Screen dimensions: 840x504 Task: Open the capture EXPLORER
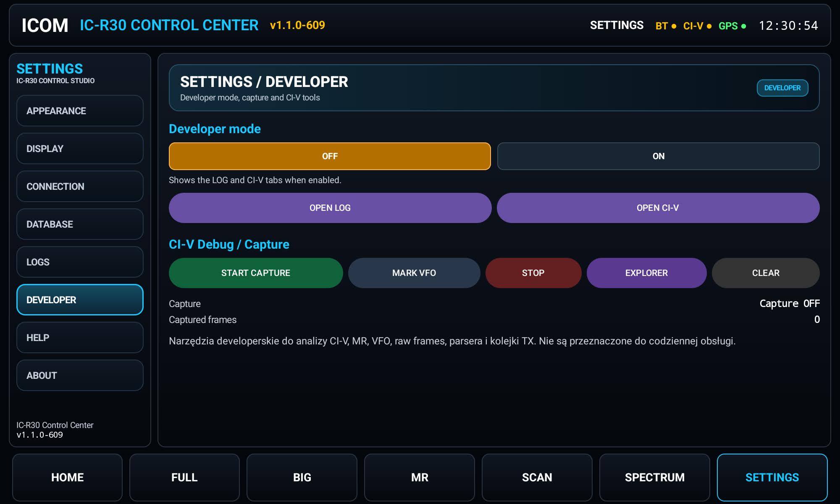646,273
